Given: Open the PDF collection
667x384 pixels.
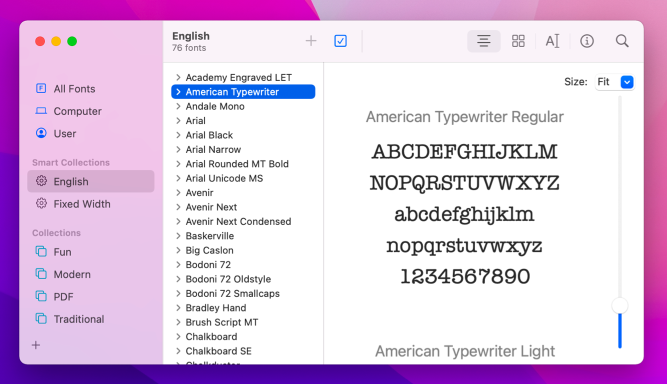Looking at the screenshot, I should [x=91, y=297].
